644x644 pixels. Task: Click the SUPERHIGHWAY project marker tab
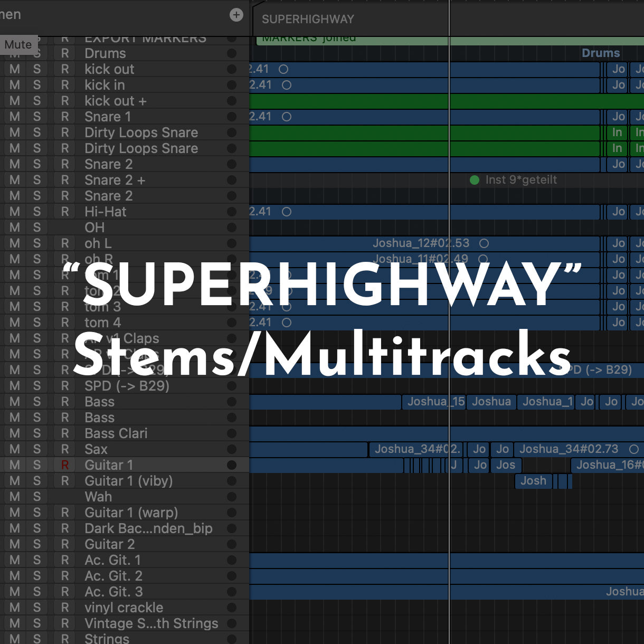tap(308, 20)
